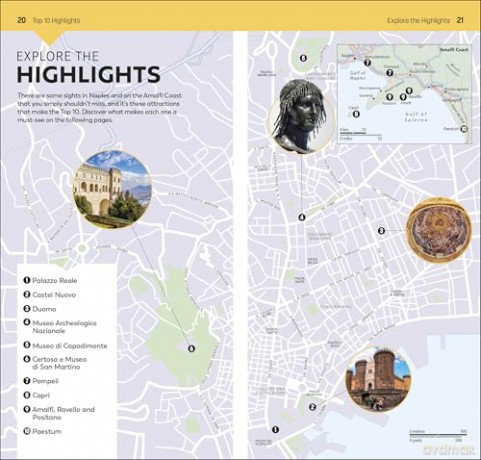Select the Museo di Capodimonte legend entry
481x460 pixels.
65,346
